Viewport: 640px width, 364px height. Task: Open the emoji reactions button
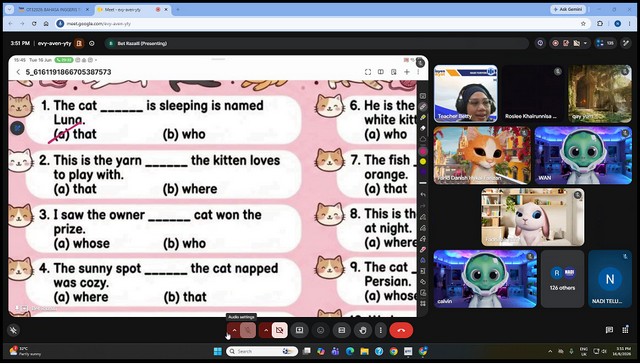(x=320, y=330)
